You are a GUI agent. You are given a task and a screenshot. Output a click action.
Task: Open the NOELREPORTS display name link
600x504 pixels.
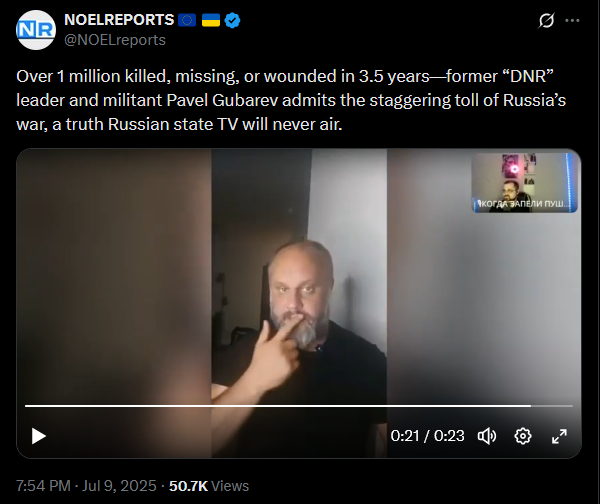click(x=119, y=20)
